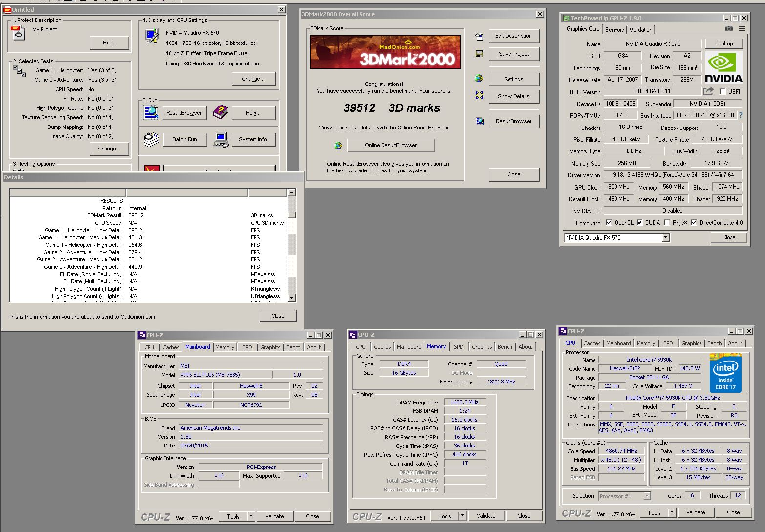Image resolution: width=765 pixels, height=532 pixels.
Task: Click the DRAM Frequency 1620.3 MHz field
Action: (465, 402)
